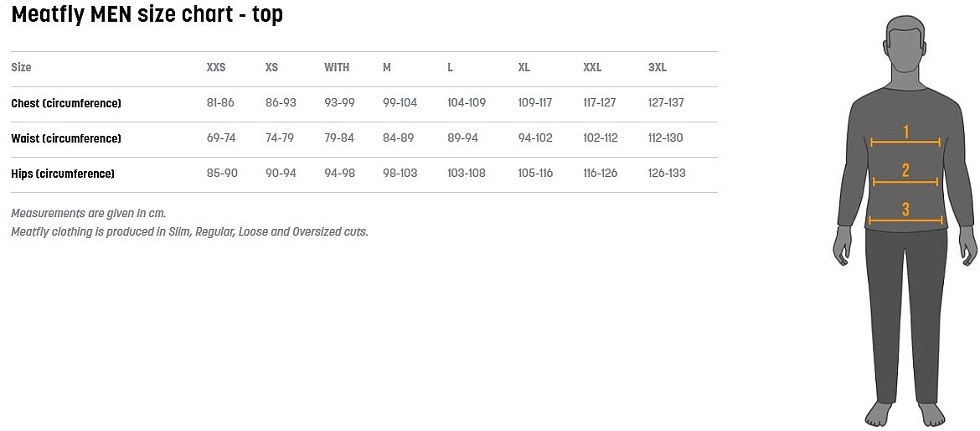This screenshot has height=431, width=980.
Task: Click the 3XL size column header
Action: click(658, 68)
